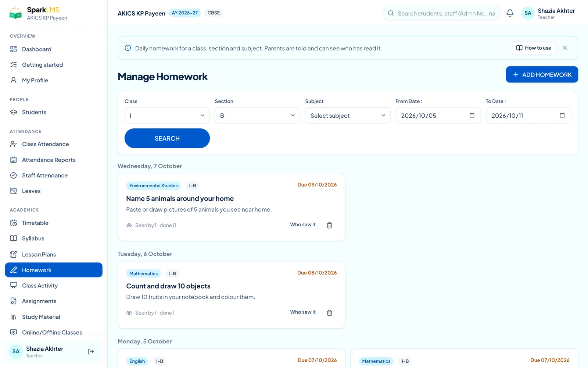
Task: Go to Assignments
Action: 54,301
